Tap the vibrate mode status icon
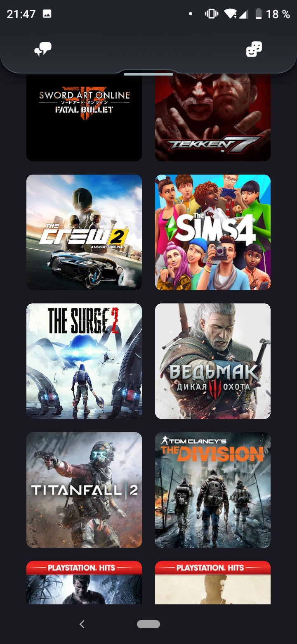The image size is (297, 644). click(211, 14)
